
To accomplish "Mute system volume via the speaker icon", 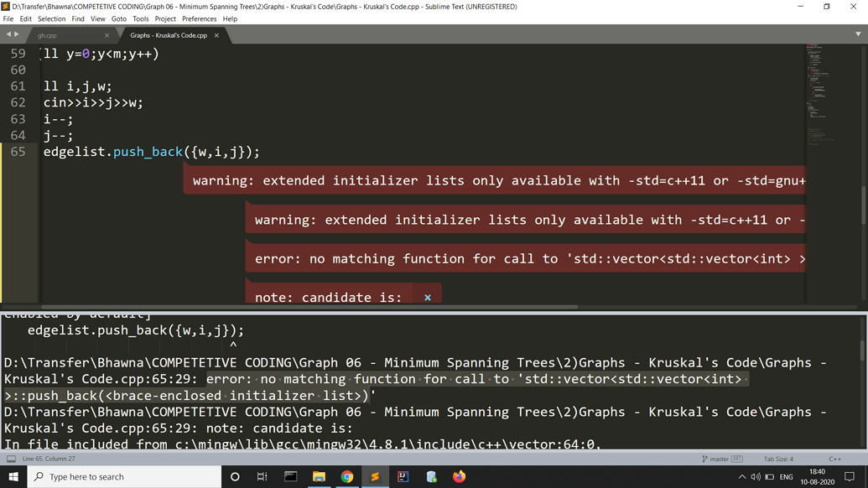I will (x=756, y=476).
